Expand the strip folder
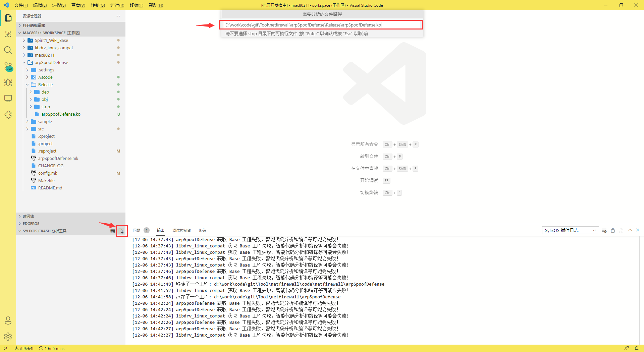Viewport: 644px width, 352px height. pyautogui.click(x=71, y=107)
